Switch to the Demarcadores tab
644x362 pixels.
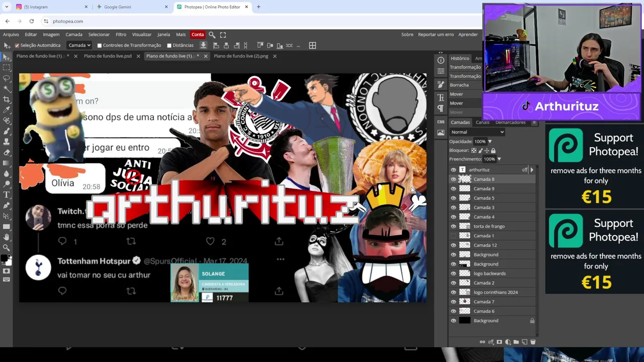(x=510, y=122)
